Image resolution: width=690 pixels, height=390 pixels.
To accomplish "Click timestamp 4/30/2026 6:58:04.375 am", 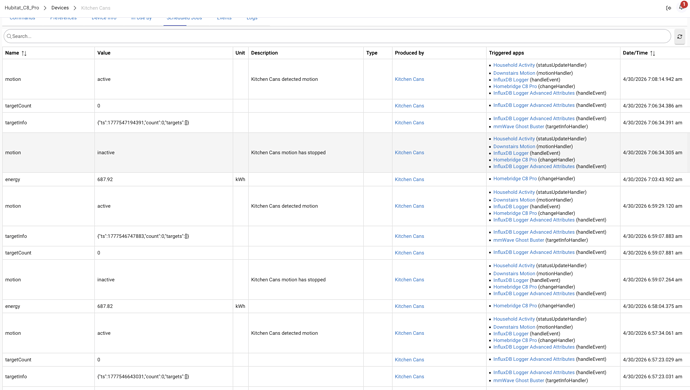I will coord(653,306).
